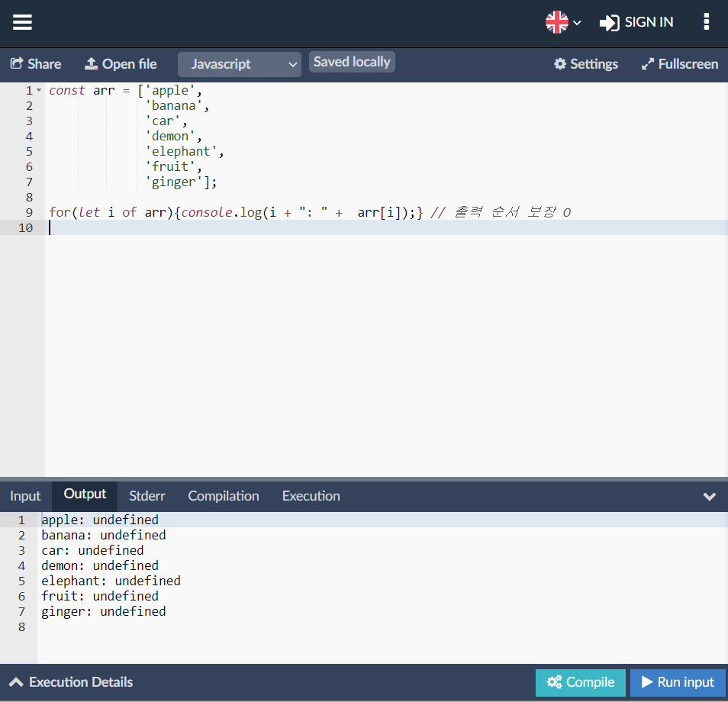Open the Javascript language dropdown
This screenshot has height=702, width=728.
click(240, 64)
